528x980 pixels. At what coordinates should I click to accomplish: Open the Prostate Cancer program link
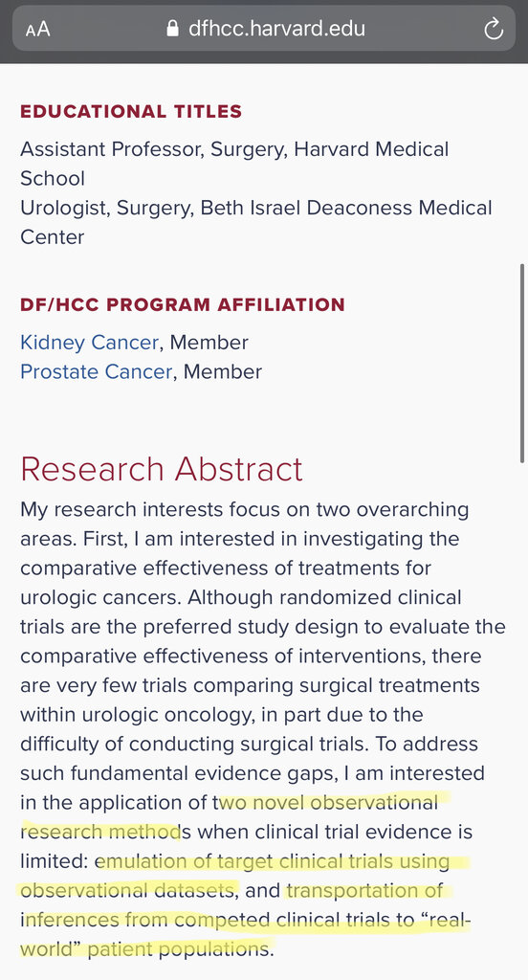tap(97, 372)
